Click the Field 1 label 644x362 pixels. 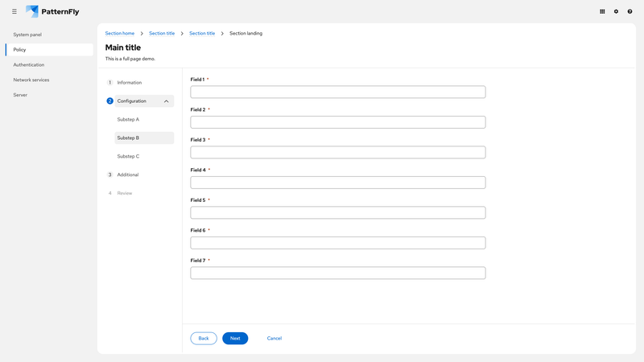197,80
